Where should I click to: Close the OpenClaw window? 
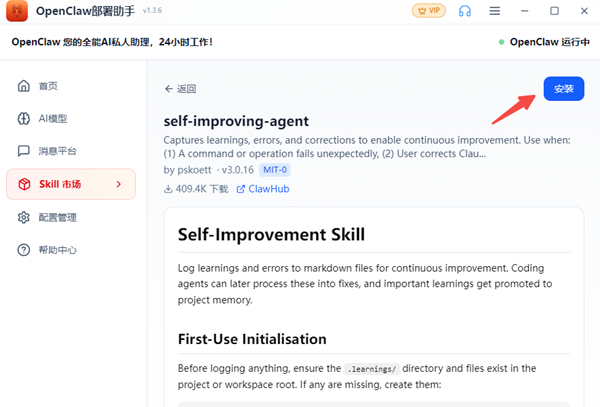coord(584,11)
